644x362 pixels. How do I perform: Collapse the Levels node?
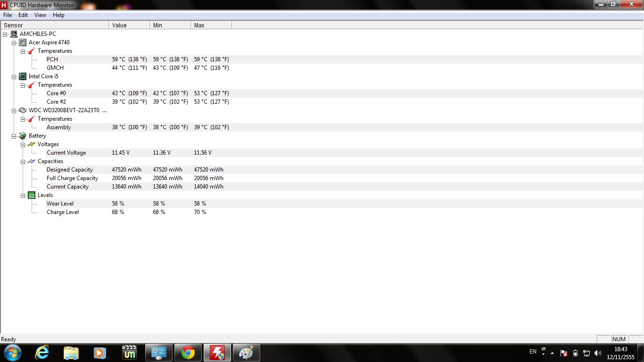click(x=23, y=195)
